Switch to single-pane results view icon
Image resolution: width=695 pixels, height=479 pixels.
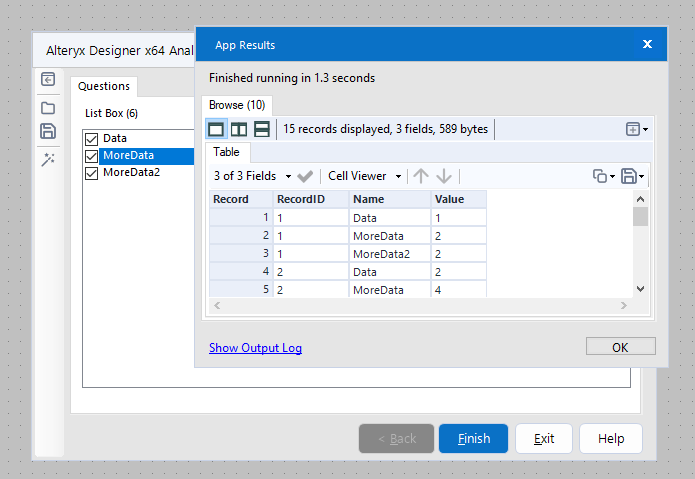(216, 129)
